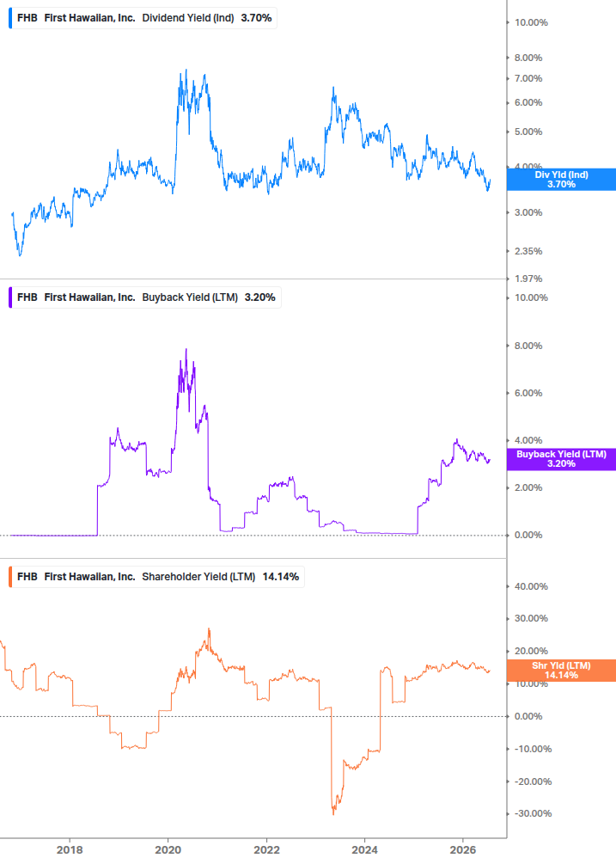The width and height of the screenshot is (616, 864).
Task: Click the 2.35% tick on dividend yield axis
Action: [x=528, y=251]
